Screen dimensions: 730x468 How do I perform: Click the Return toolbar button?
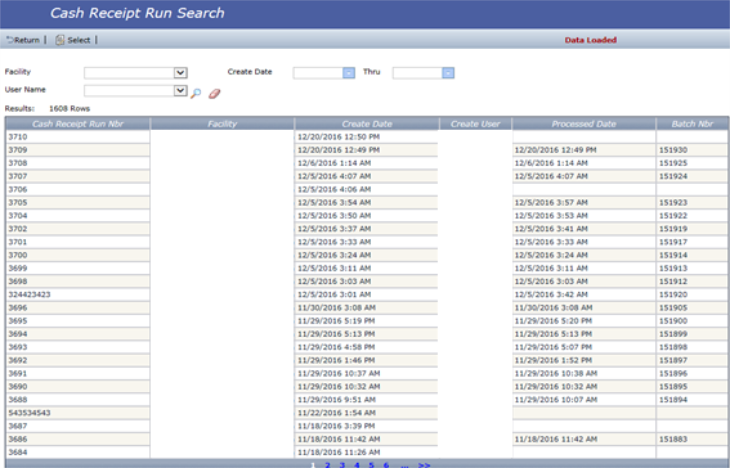[23, 40]
